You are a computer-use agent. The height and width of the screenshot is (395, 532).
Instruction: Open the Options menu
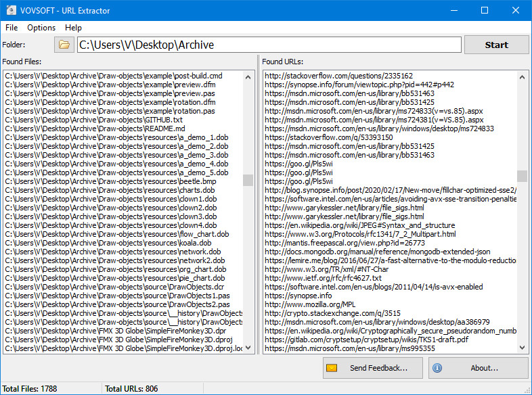41,28
